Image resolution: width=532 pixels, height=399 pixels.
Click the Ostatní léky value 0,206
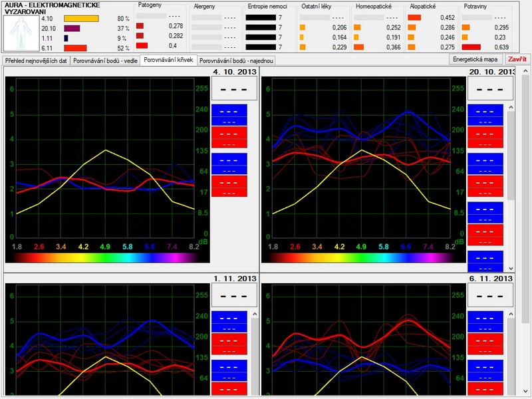(x=339, y=27)
